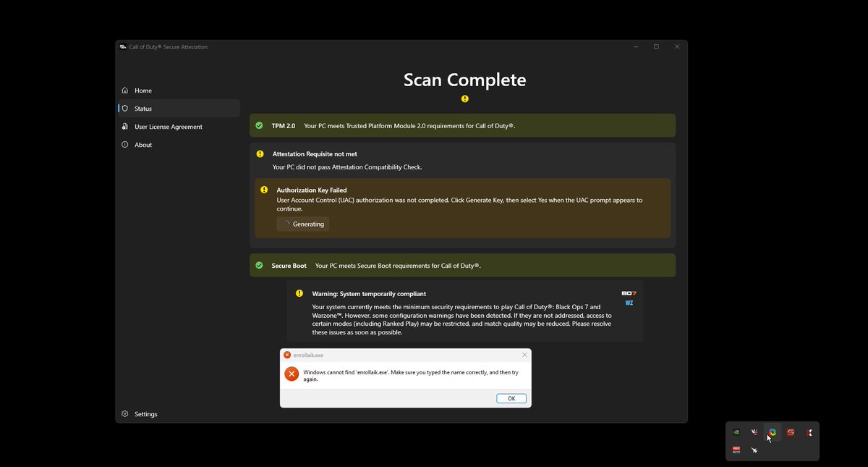This screenshot has width=868, height=467.
Task: Click the Vc tray icon
Action: tap(754, 432)
